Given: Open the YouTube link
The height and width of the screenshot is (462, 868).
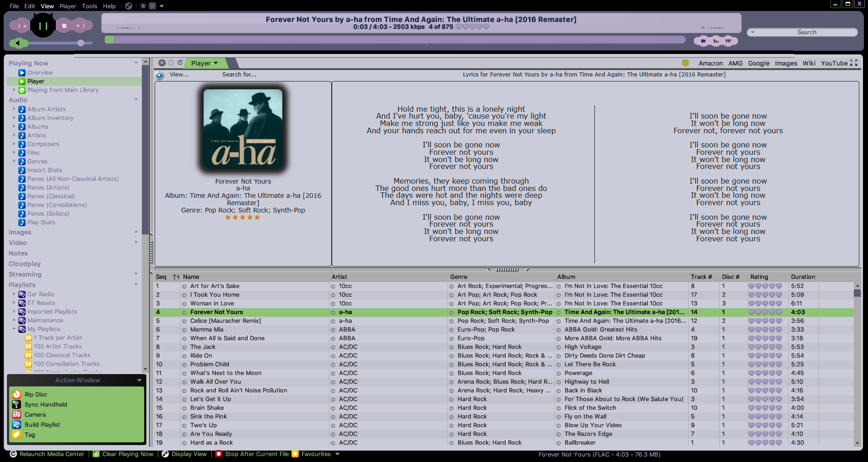Looking at the screenshot, I should click(x=834, y=63).
